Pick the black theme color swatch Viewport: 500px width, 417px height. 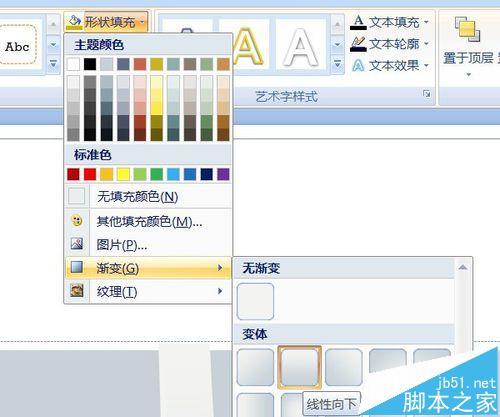(x=90, y=64)
